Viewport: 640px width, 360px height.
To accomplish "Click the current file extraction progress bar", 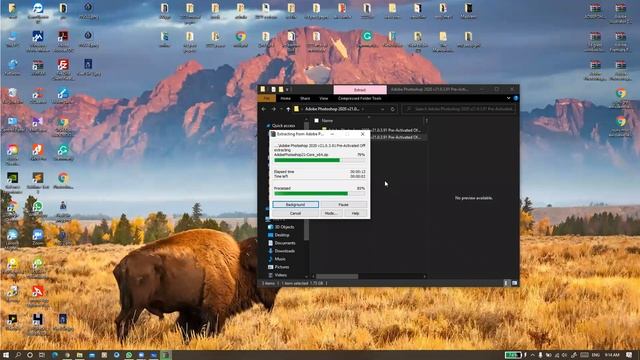I will 320,160.
